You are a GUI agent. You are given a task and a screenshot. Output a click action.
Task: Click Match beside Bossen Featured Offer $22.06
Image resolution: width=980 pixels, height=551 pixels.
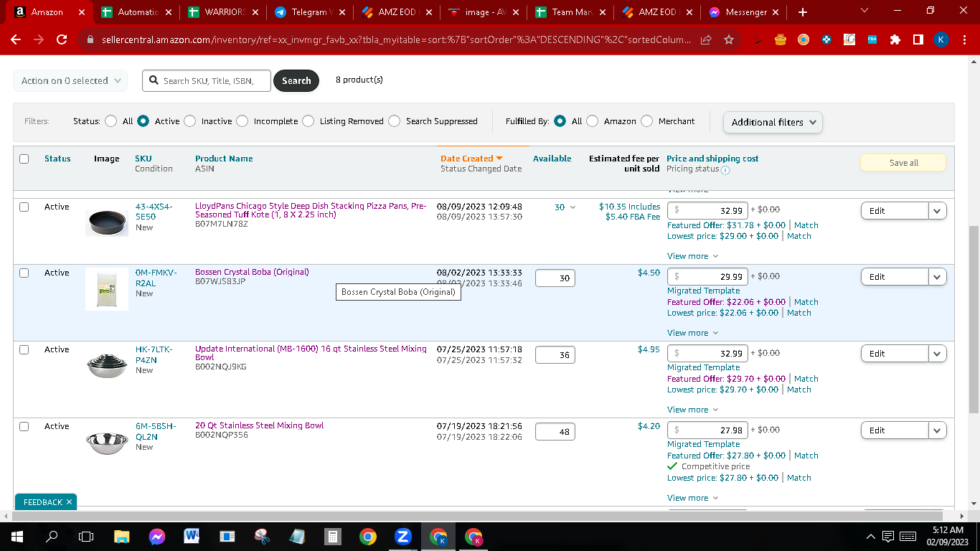pyautogui.click(x=806, y=302)
